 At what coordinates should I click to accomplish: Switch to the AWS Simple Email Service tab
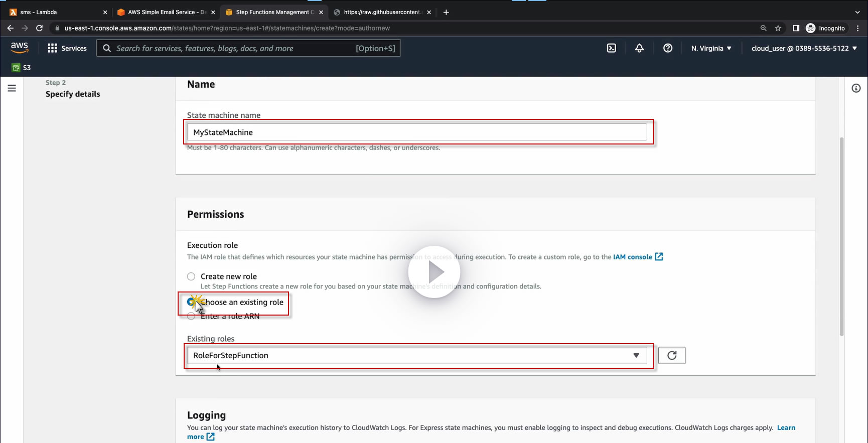coord(166,12)
